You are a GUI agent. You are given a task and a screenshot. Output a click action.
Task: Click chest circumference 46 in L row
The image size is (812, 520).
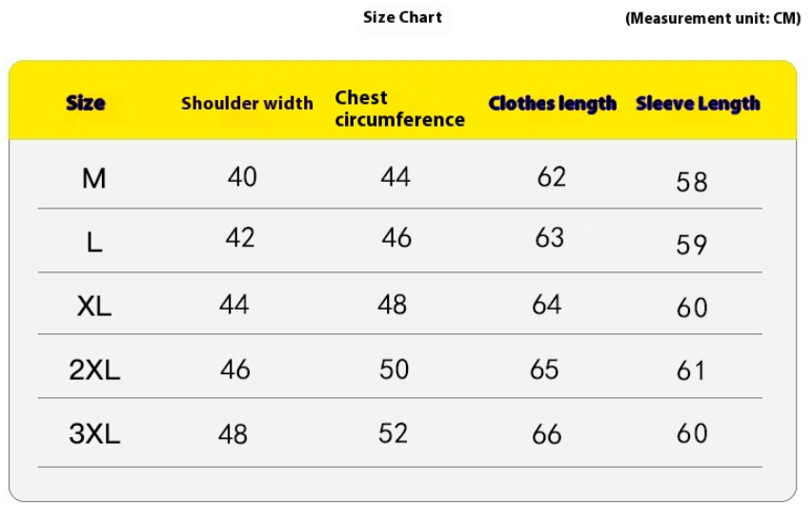(x=396, y=237)
